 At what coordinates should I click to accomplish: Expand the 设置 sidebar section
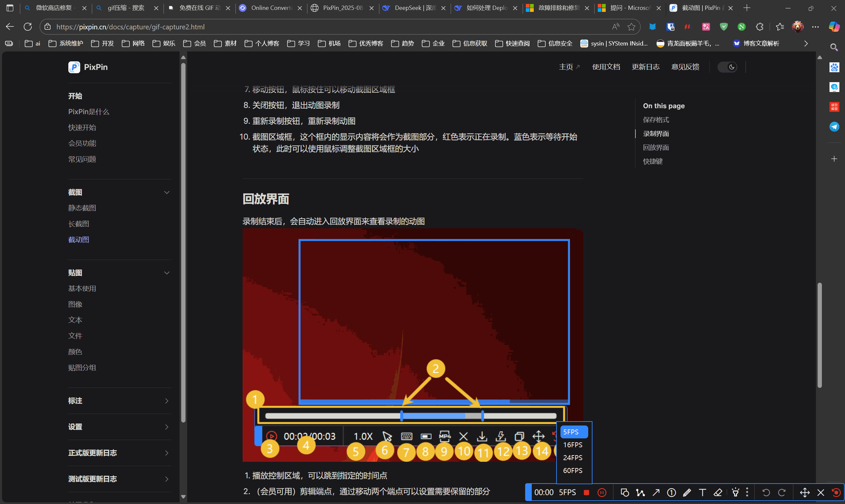pos(166,427)
